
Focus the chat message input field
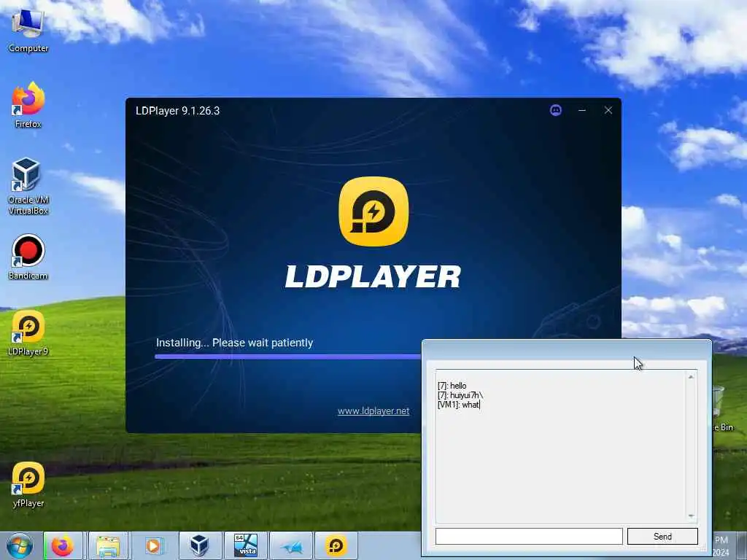(x=529, y=536)
